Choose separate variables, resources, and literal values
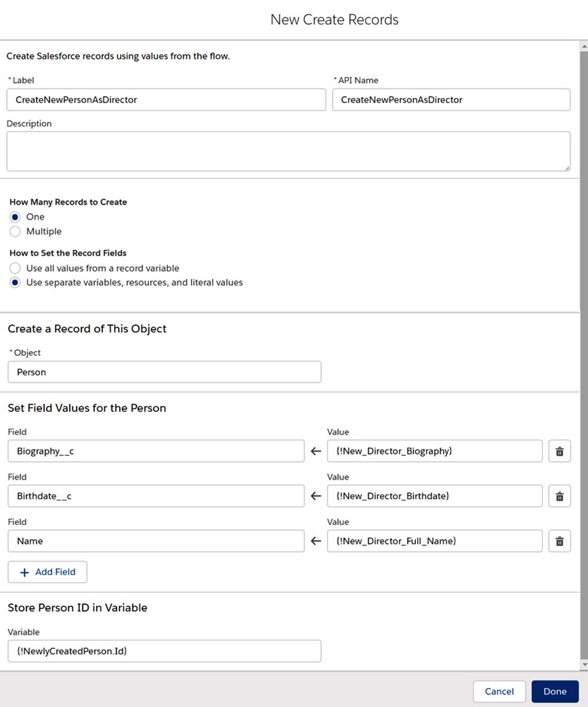The width and height of the screenshot is (588, 707). (x=15, y=283)
